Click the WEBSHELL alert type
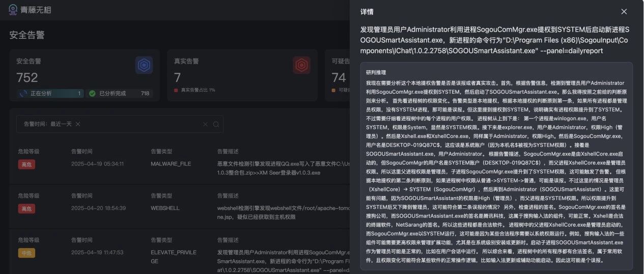Viewport: 644px width, 274px height. click(165, 208)
